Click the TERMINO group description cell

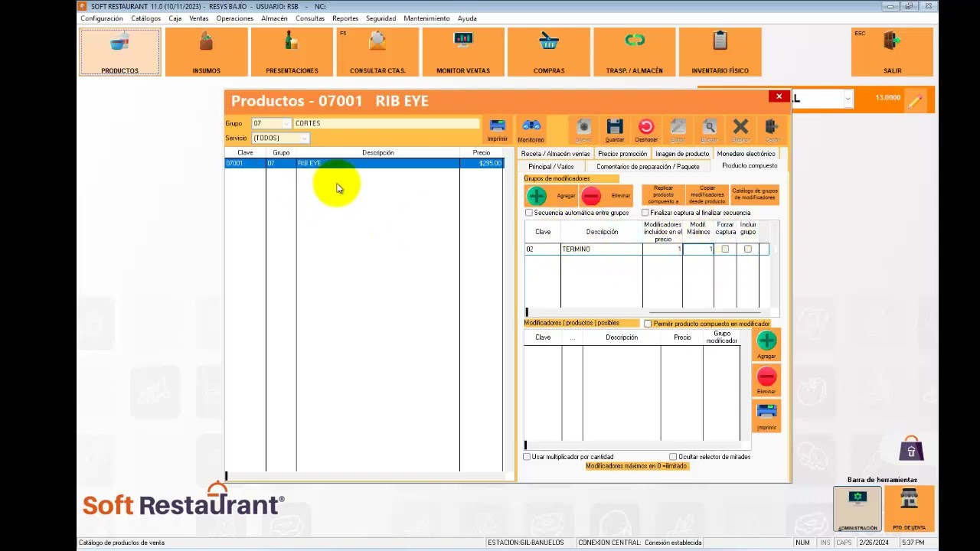[602, 249]
